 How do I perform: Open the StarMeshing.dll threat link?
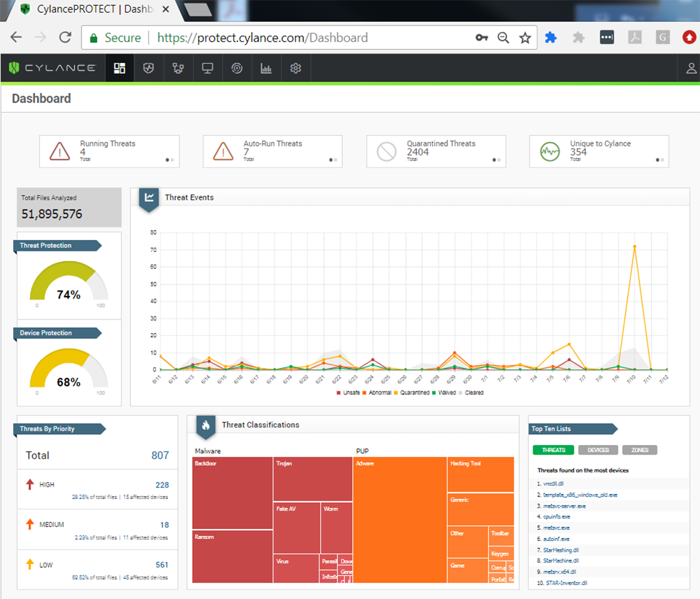[561, 551]
